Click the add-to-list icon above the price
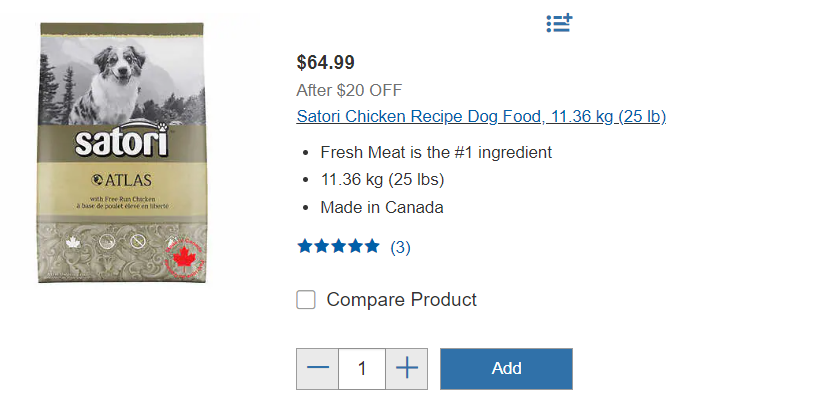This screenshot has height=409, width=833. [x=559, y=23]
